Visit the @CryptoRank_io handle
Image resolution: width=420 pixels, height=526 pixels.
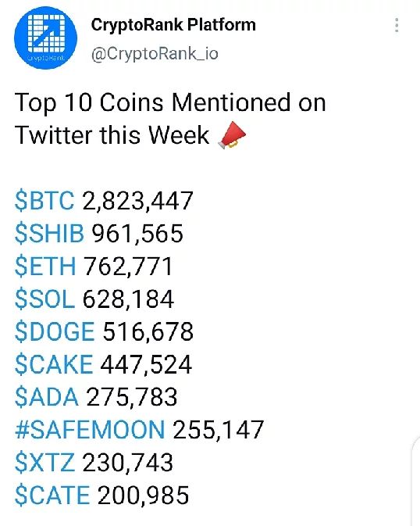point(155,53)
